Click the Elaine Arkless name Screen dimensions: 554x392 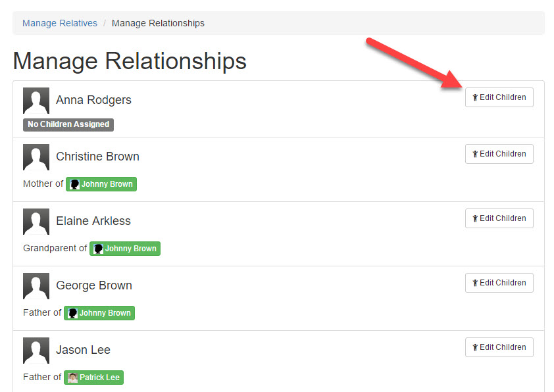93,221
